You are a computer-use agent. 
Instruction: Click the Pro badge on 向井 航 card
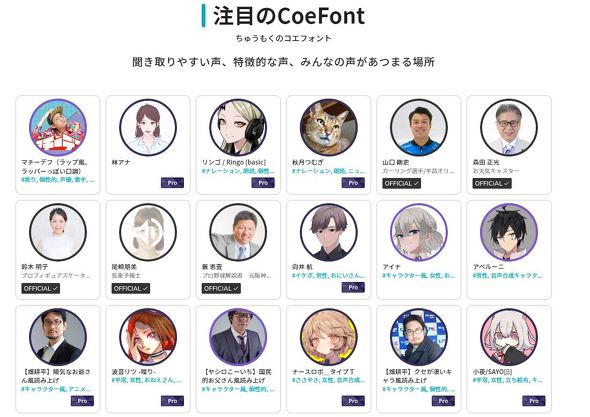[353, 288]
